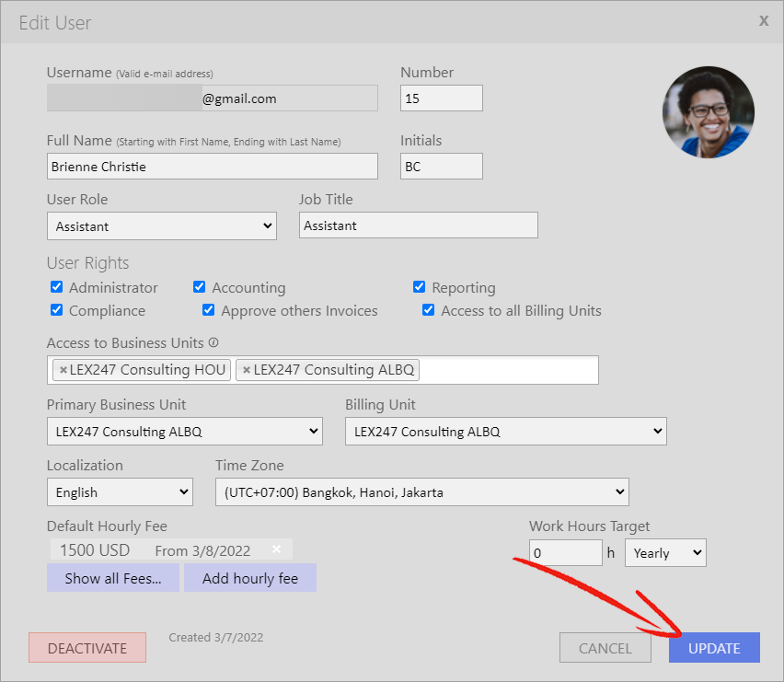Expand the Time Zone dropdown
Screen dimensions: 784x682
422,492
